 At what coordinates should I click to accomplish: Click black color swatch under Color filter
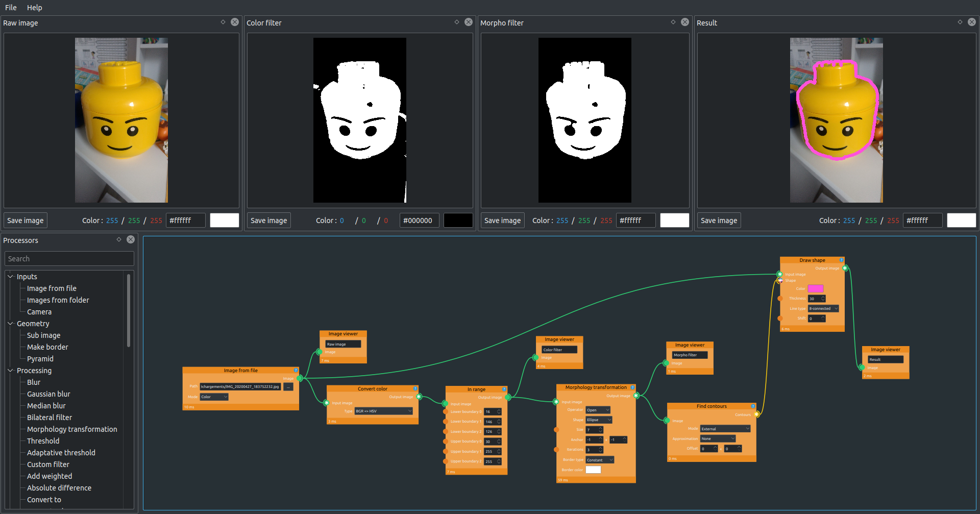coord(458,221)
